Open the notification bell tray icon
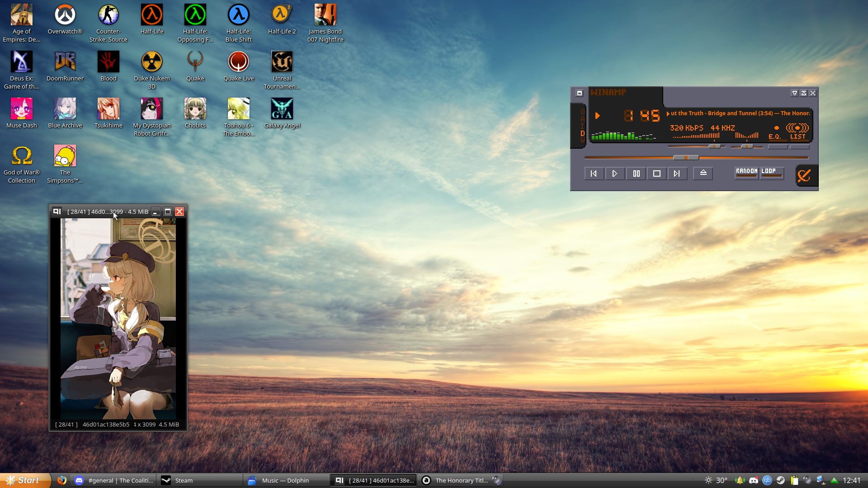 pos(740,480)
